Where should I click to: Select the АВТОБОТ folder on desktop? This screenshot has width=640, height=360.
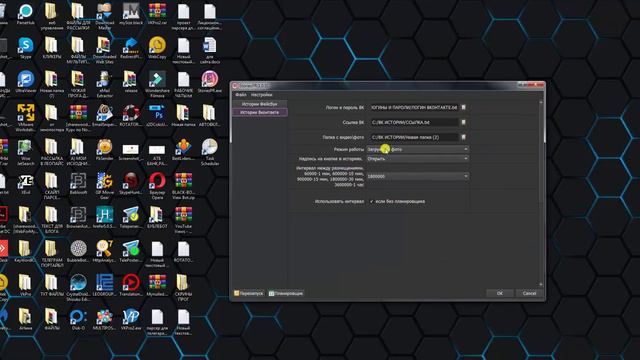click(x=210, y=115)
